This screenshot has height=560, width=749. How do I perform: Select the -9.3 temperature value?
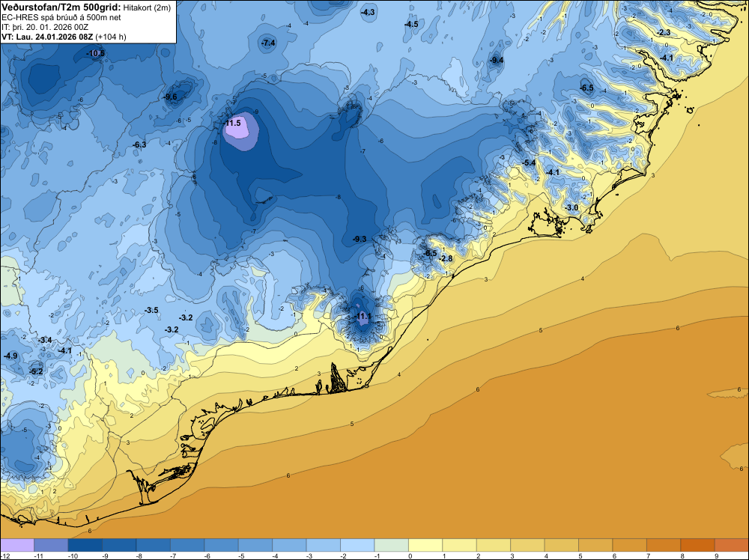(360, 239)
